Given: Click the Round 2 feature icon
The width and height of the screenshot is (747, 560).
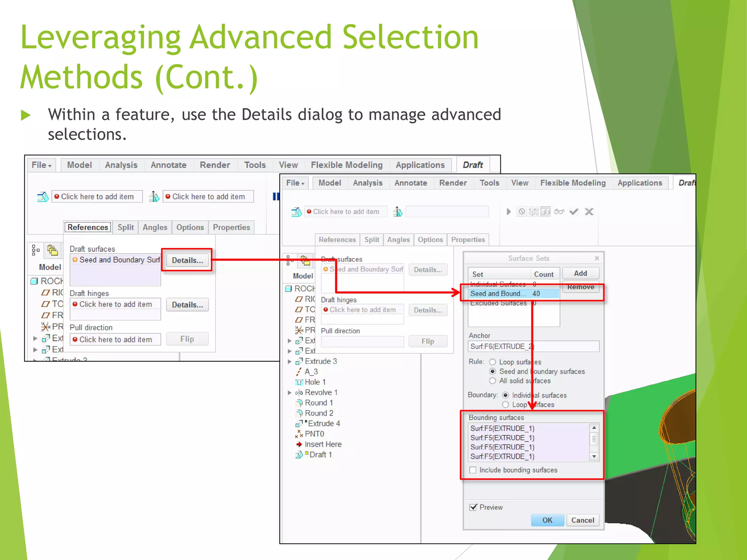Looking at the screenshot, I should click(x=299, y=413).
